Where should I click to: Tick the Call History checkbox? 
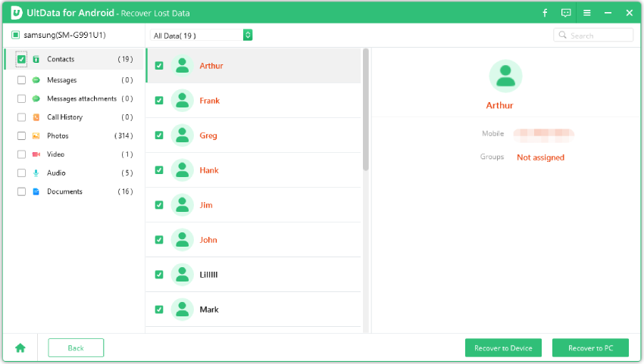(21, 117)
